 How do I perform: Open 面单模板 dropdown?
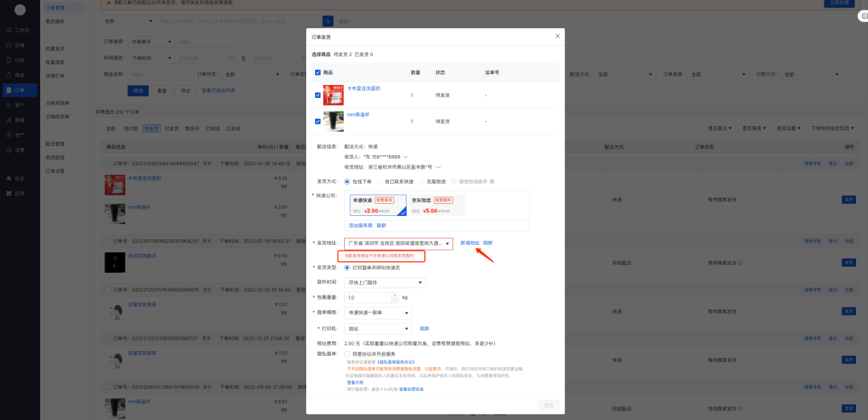(x=378, y=313)
